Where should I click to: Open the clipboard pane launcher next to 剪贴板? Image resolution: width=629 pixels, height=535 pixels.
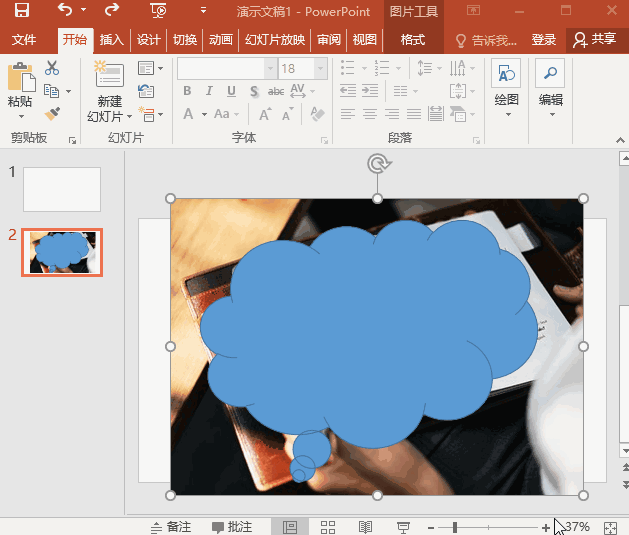[72, 140]
